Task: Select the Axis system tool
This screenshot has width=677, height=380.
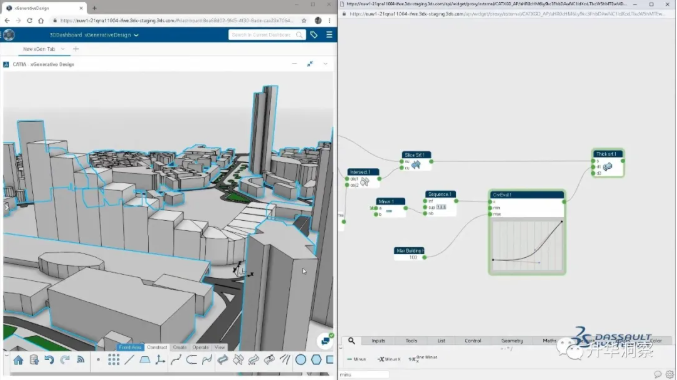Action: click(x=160, y=360)
